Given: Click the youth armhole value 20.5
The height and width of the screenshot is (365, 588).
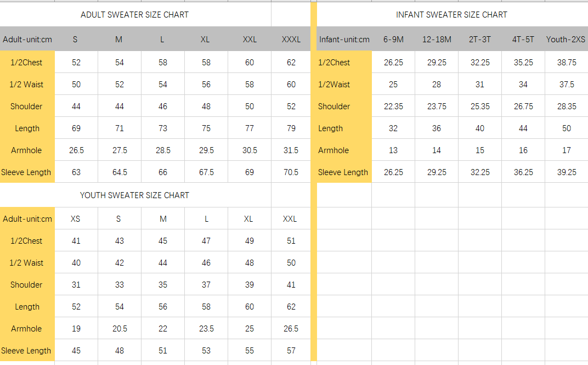Looking at the screenshot, I should pyautogui.click(x=120, y=329).
